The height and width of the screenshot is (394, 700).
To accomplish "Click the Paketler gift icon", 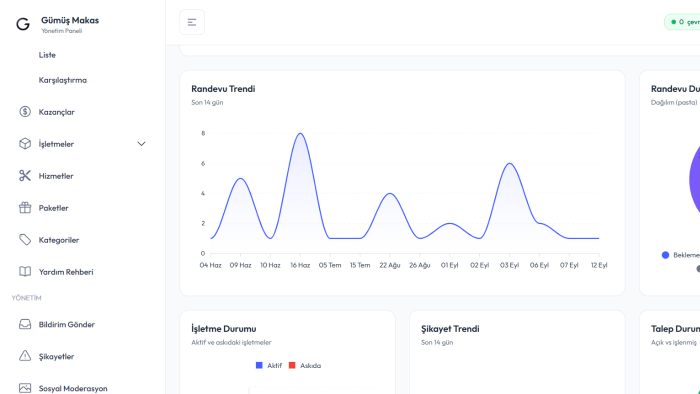I will 25,208.
